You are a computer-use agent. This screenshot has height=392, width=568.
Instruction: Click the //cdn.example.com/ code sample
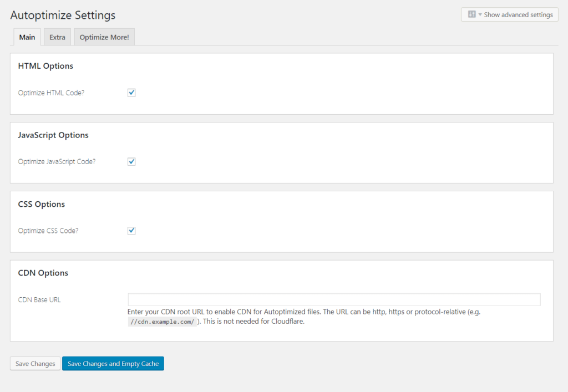point(163,322)
